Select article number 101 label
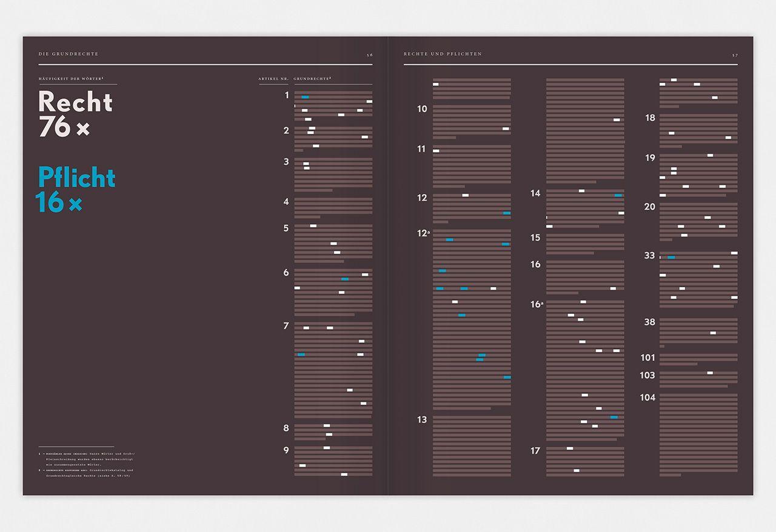Image resolution: width=776 pixels, height=532 pixels. click(x=647, y=357)
